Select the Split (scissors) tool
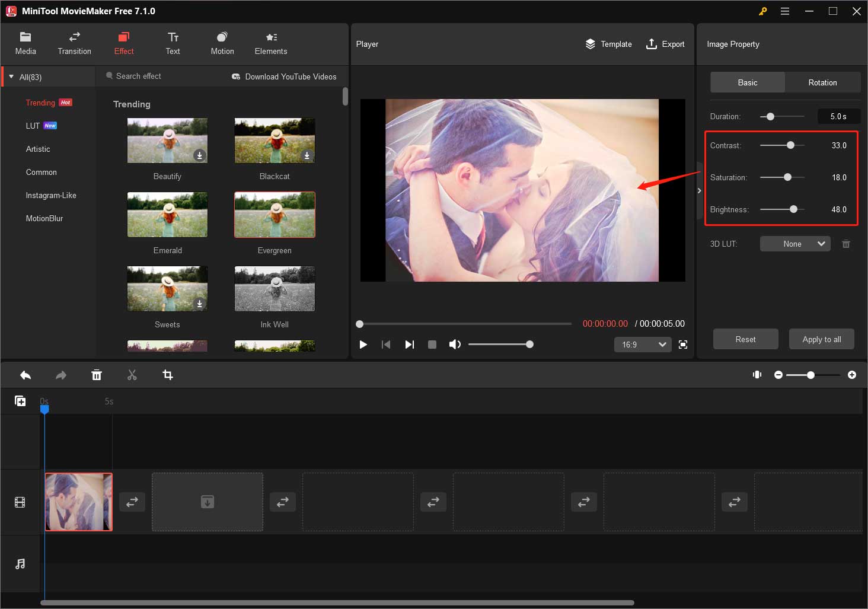868x609 pixels. point(132,375)
